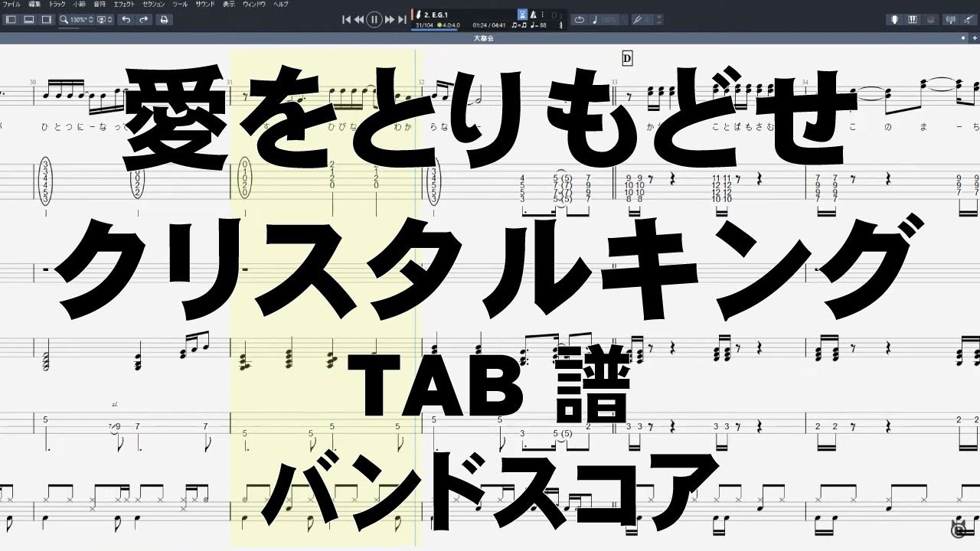Open the ファイル (File) menu
The image size is (980, 551).
pyautogui.click(x=11, y=5)
